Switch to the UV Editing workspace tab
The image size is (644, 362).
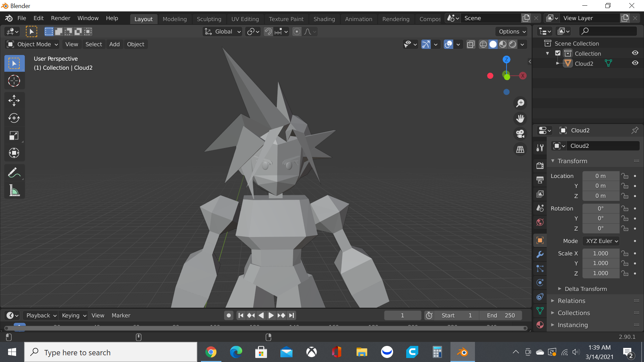(245, 19)
